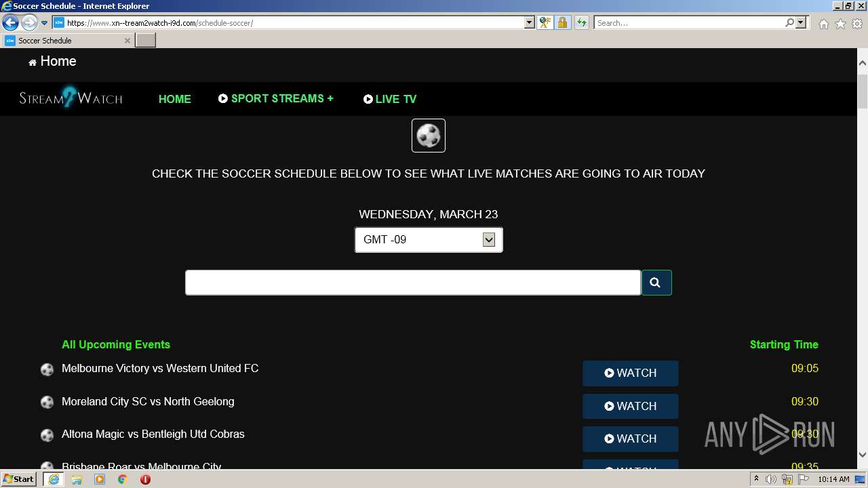Watch Melbourne Victory vs Western United FC
Image resolution: width=868 pixels, height=488 pixels.
pos(630,373)
